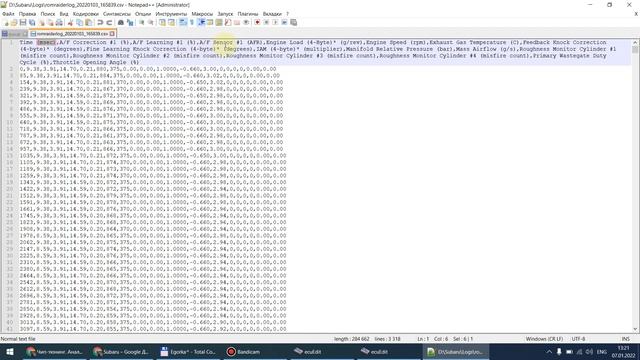
Task: Toggle show all characters icon
Action: 191,22
